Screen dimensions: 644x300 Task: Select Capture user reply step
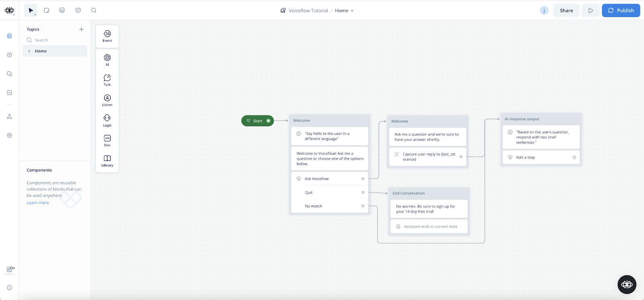click(428, 157)
